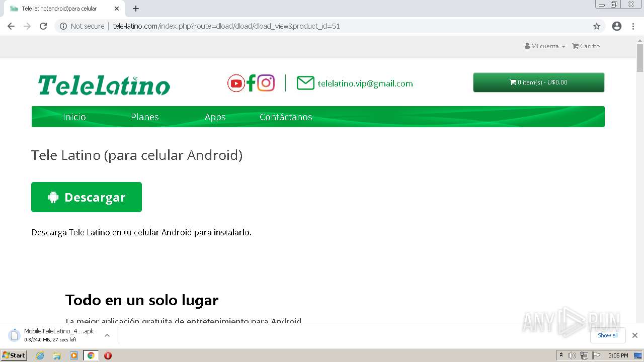Click the green envelope email icon
The height and width of the screenshot is (362, 644).
(x=305, y=83)
